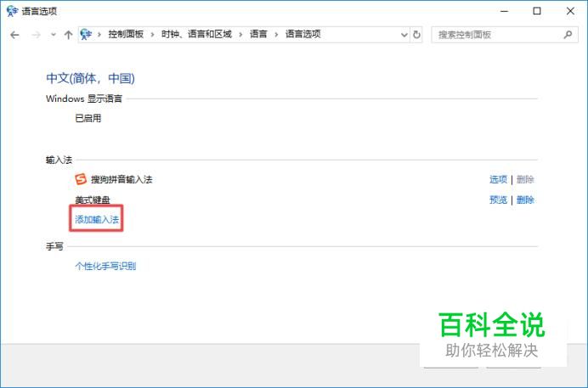Go back with the left arrow
Viewport: 588px width, 388px height.
coord(14,35)
